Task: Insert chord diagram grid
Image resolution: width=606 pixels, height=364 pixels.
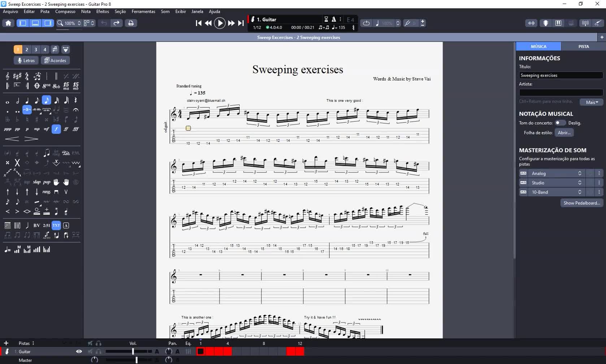Action: click(x=8, y=225)
